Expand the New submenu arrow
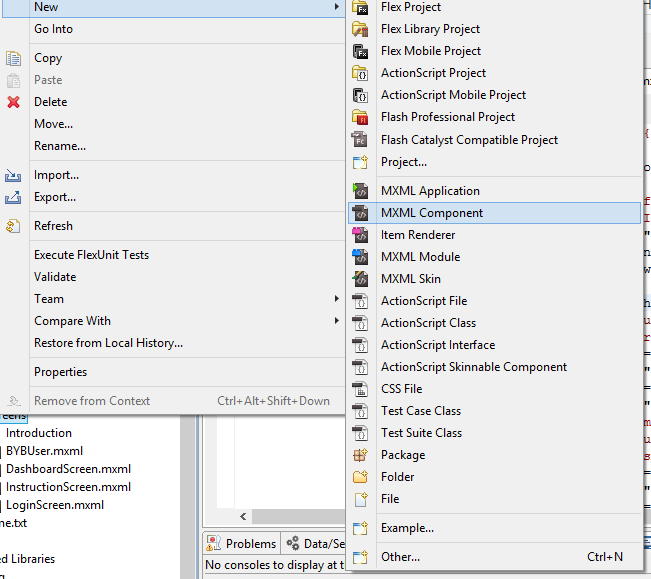Screen dimensions: 651x579 tap(337, 7)
